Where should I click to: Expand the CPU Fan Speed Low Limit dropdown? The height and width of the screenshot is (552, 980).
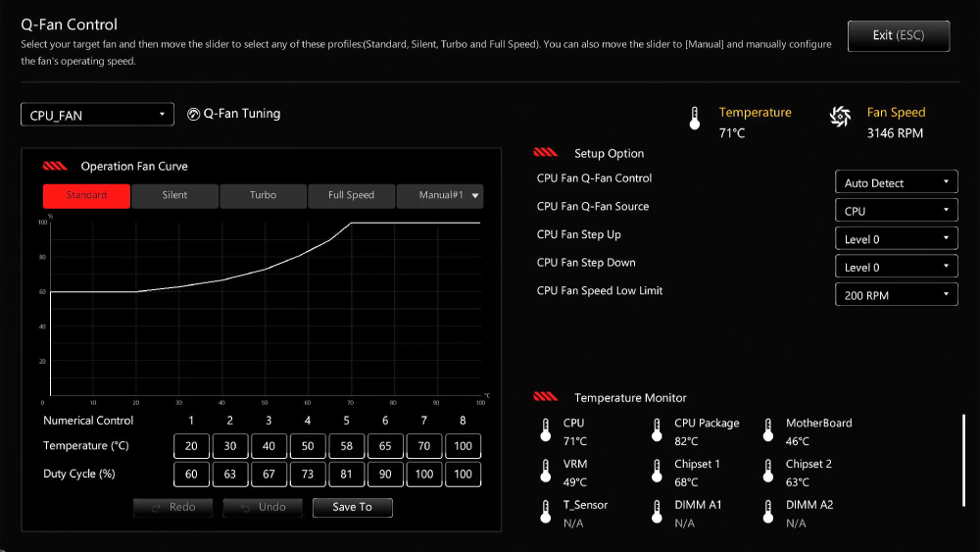(896, 295)
